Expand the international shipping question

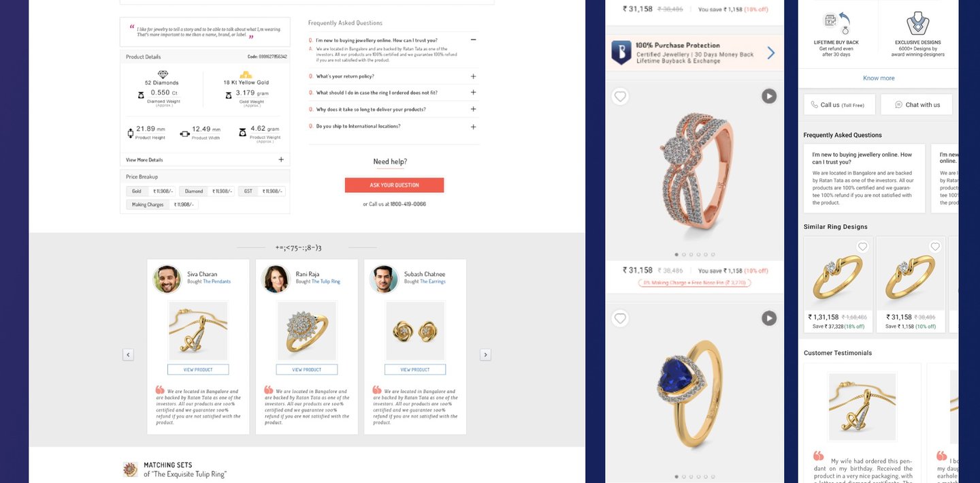coord(474,127)
